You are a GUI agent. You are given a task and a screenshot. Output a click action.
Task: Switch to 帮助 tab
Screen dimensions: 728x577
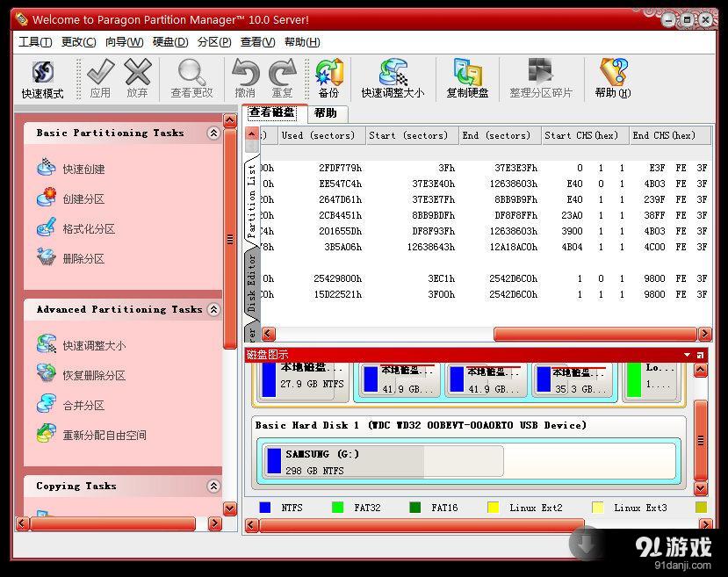(x=326, y=113)
